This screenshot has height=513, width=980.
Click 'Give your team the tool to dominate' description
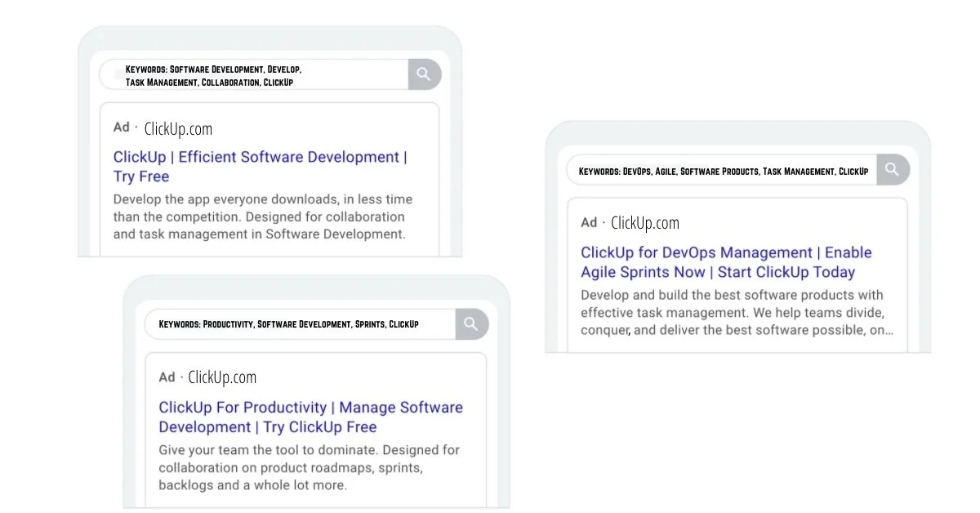coord(309,467)
